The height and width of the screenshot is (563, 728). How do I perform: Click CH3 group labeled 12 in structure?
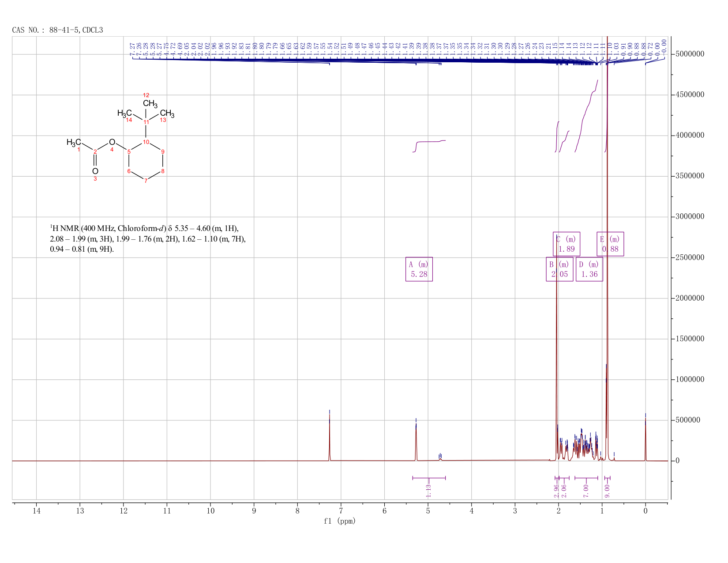(x=150, y=104)
